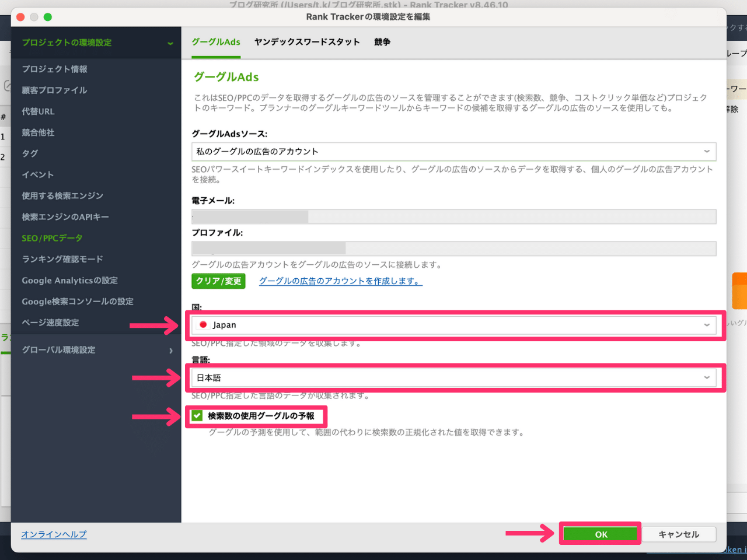The width and height of the screenshot is (747, 560).
Task: Open the 国 dropdown showing Japan
Action: pos(453,325)
